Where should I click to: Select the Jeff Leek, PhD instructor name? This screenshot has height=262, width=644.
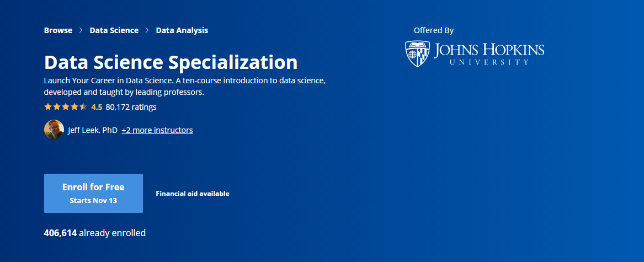tap(93, 130)
